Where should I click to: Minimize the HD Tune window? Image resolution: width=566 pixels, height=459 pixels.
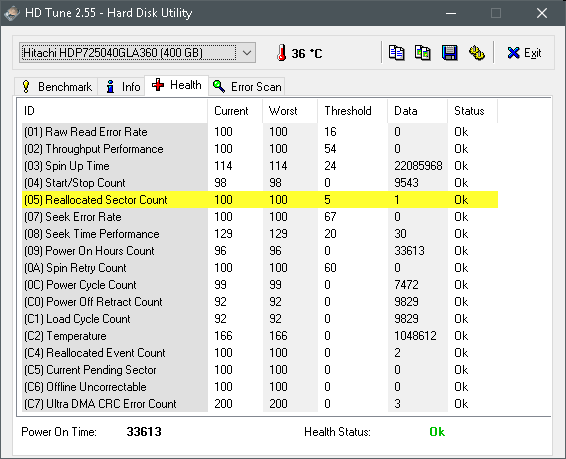[x=451, y=13]
